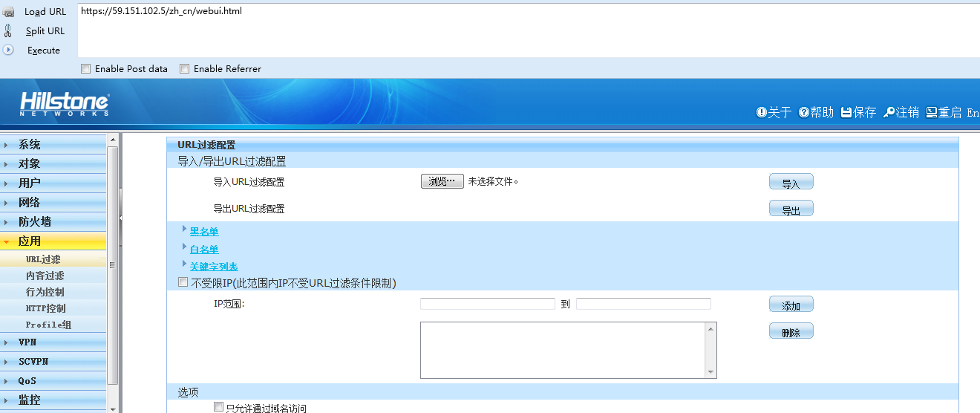Click the 注销 link text
The width and height of the screenshot is (980, 413).
[907, 112]
